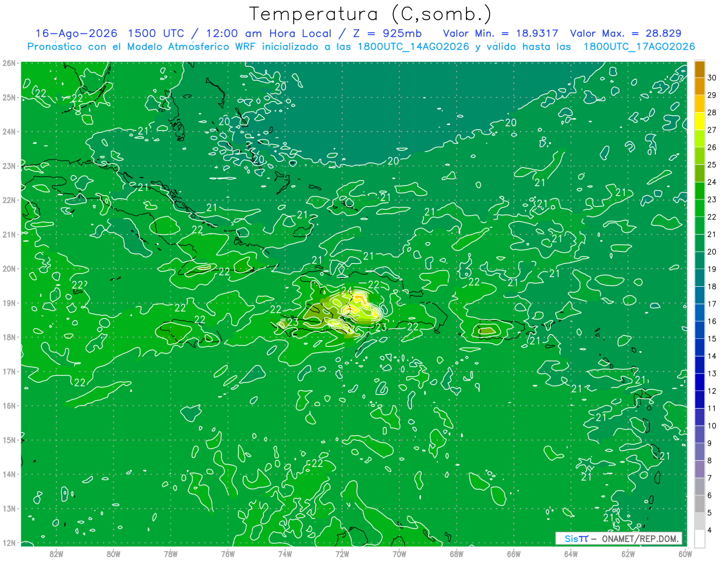This screenshot has height=562, width=728.
Task: Click colorbar value label 4
Action: tap(710, 530)
